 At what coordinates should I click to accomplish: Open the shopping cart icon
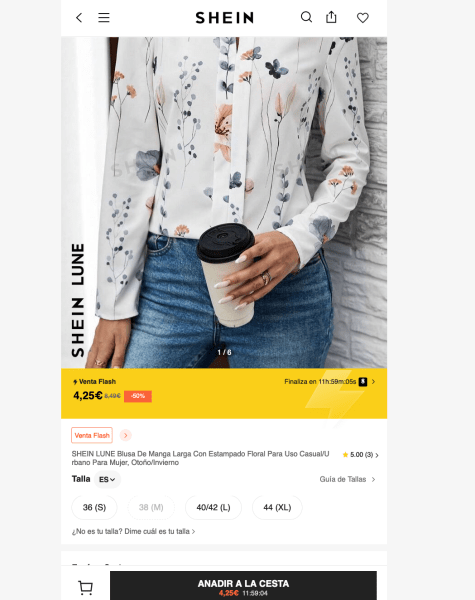coord(85,587)
